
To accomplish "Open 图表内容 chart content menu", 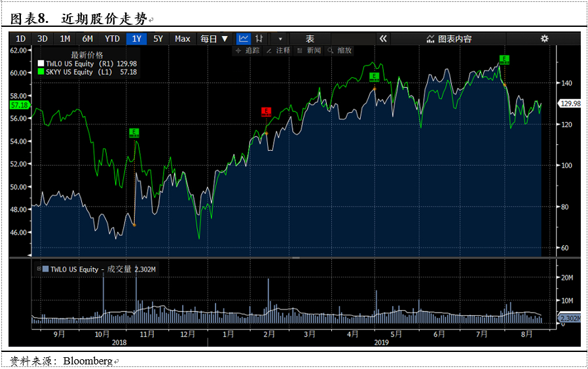I will [x=449, y=39].
